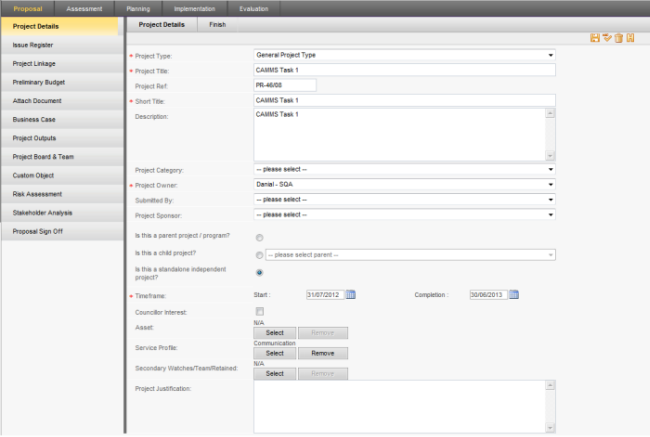Click the save disk icon in toolbar
Viewport: 650px width, 437px height.
(595, 37)
